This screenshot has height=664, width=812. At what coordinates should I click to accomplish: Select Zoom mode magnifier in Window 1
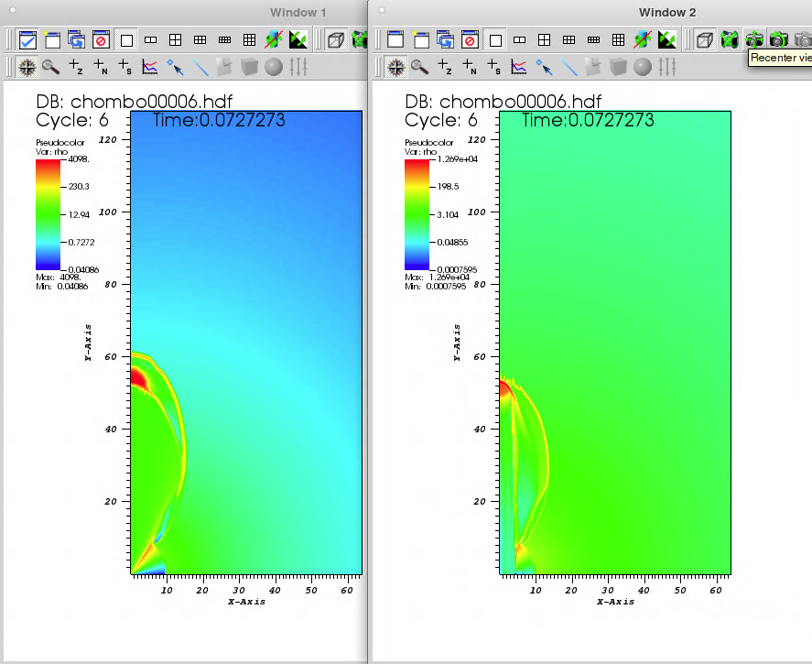click(50, 67)
